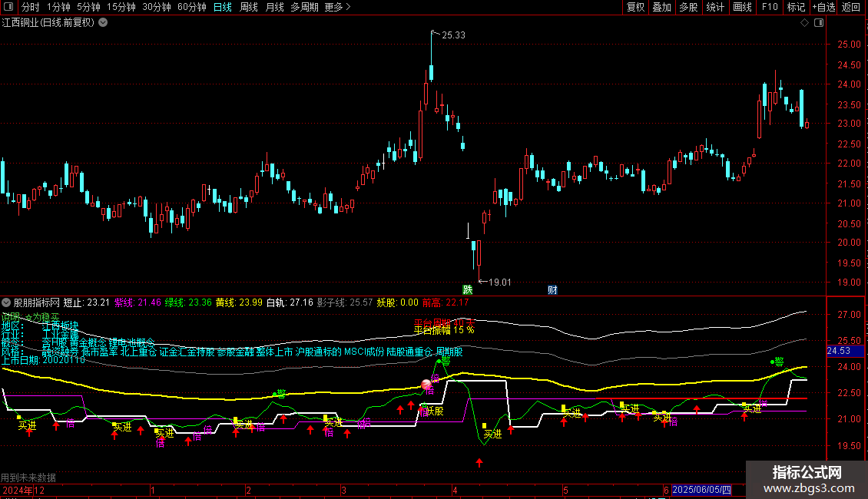Click the 2024年12 timeline label
Screen dimensions: 868x499
tap(23, 490)
